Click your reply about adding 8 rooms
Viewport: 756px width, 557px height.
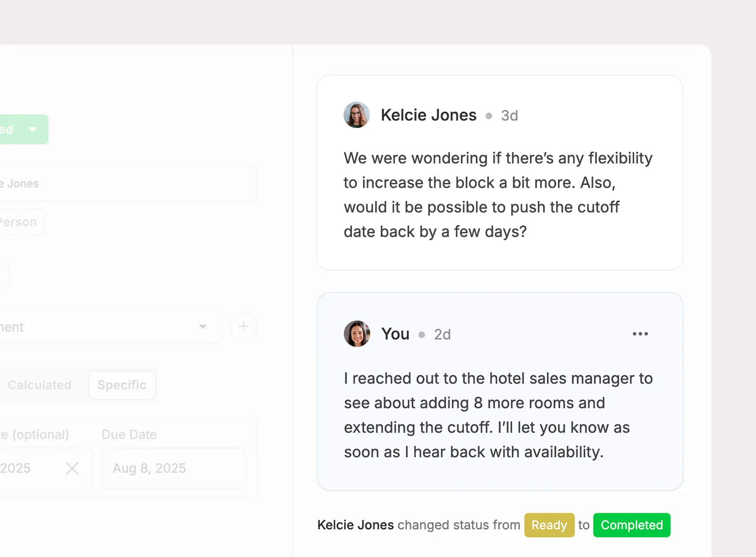(x=498, y=415)
